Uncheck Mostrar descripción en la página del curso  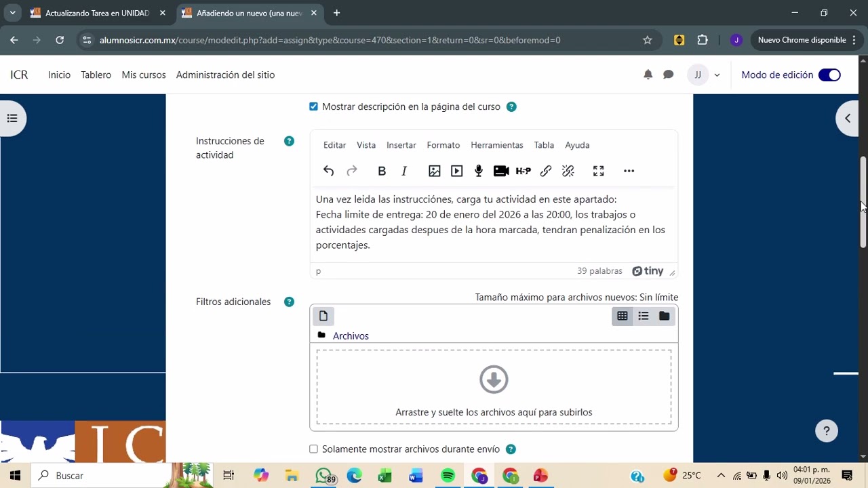click(313, 106)
